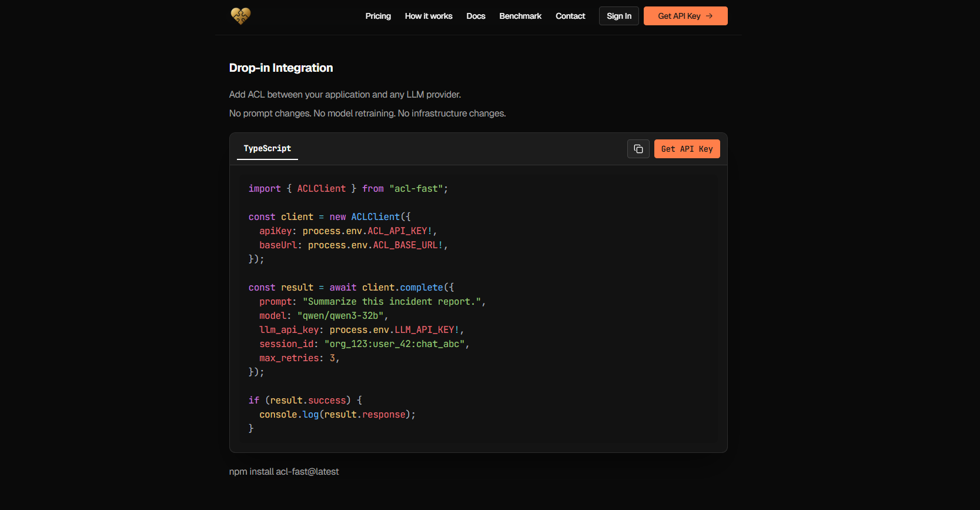Click the Drop-in Integration heading

point(281,68)
